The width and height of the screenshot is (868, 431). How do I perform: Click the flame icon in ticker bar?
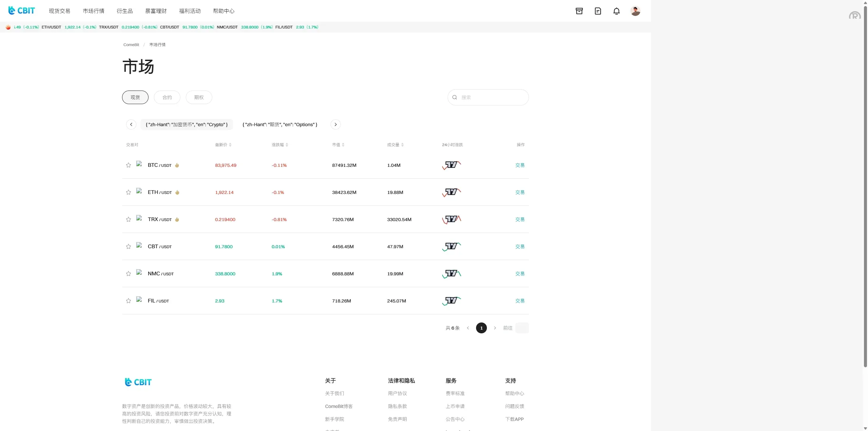coord(8,27)
